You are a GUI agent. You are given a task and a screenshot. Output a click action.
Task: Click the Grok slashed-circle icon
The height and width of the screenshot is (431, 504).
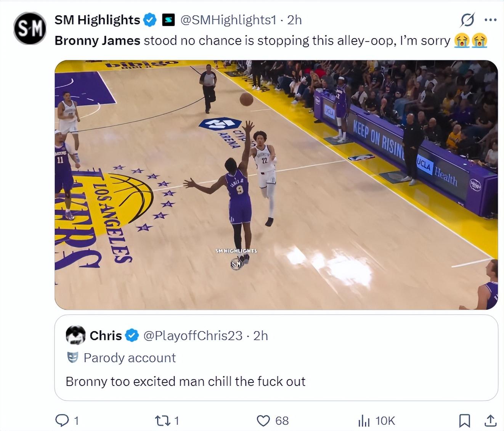467,20
